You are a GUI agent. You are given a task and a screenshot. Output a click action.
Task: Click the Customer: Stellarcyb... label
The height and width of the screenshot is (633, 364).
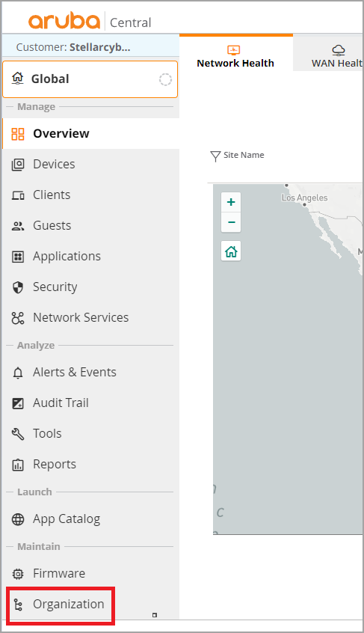(73, 47)
